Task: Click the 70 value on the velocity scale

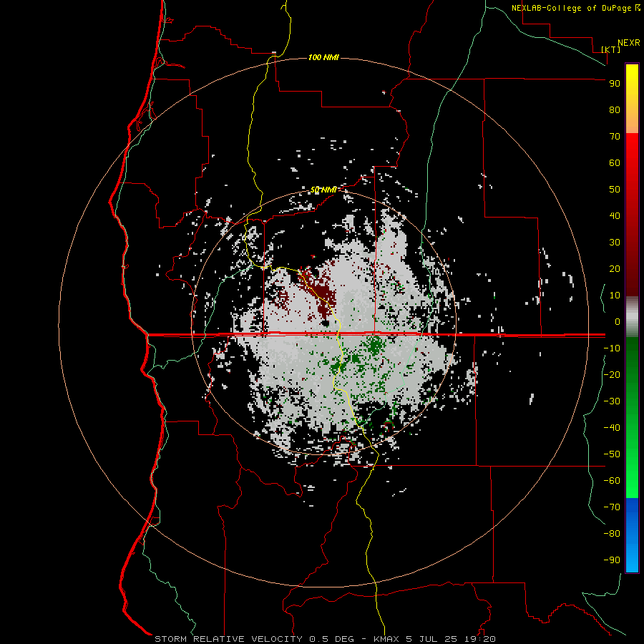Action: coord(615,137)
